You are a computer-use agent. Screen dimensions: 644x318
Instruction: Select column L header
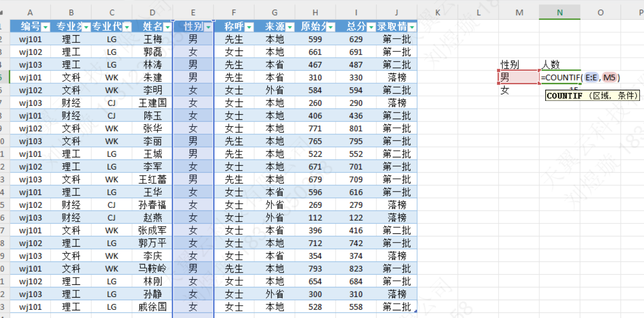tap(478, 12)
